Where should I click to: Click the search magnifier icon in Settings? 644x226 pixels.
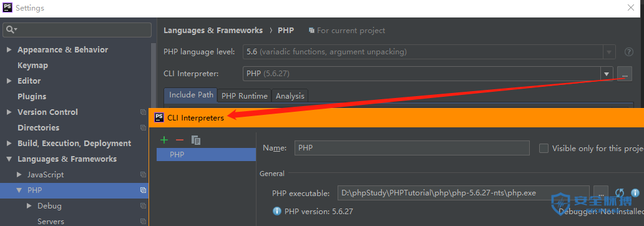[x=11, y=30]
